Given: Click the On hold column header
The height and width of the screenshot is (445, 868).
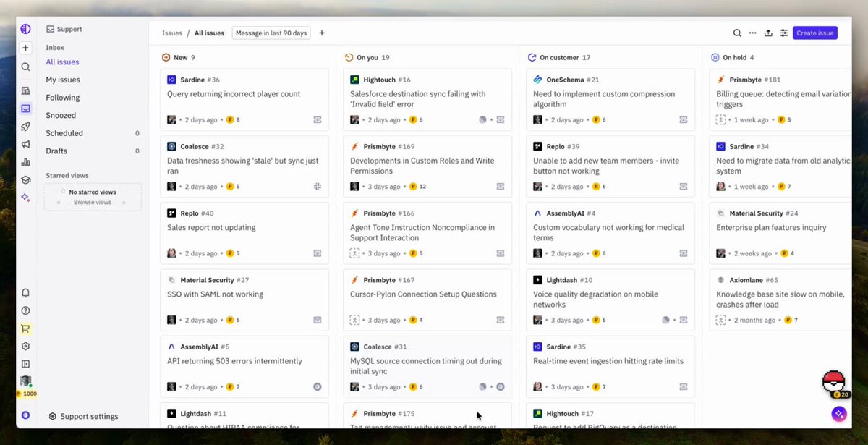Looking at the screenshot, I should tap(733, 57).
